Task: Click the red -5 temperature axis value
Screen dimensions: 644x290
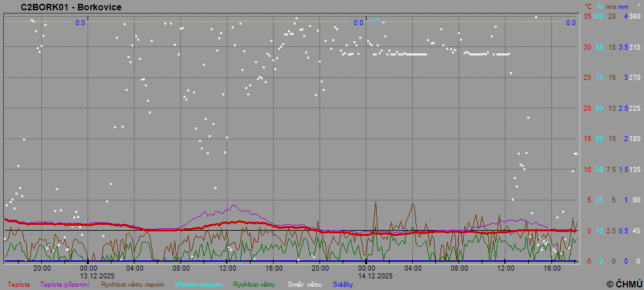Action: [x=587, y=261]
